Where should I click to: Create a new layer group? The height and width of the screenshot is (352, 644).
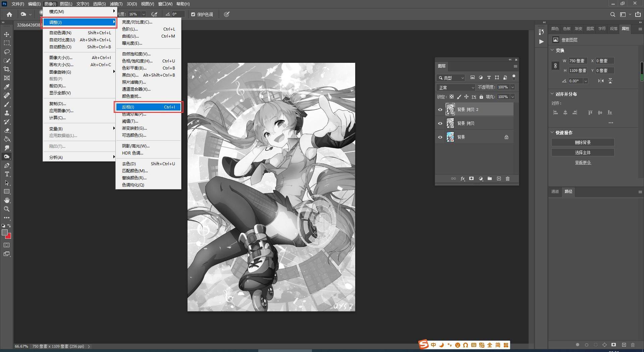(490, 179)
